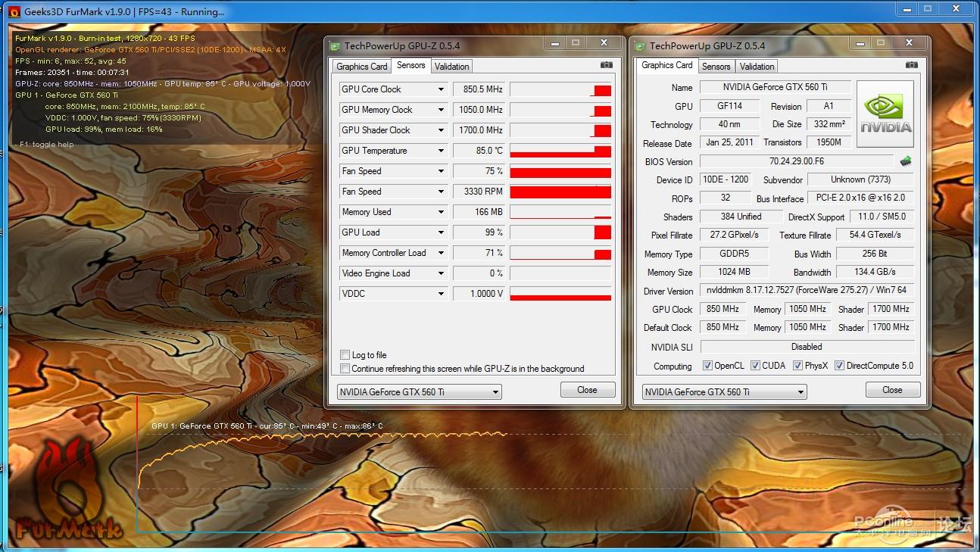Click the GPU Temperature history graph
Screen dimensions: 980x552
click(x=560, y=151)
